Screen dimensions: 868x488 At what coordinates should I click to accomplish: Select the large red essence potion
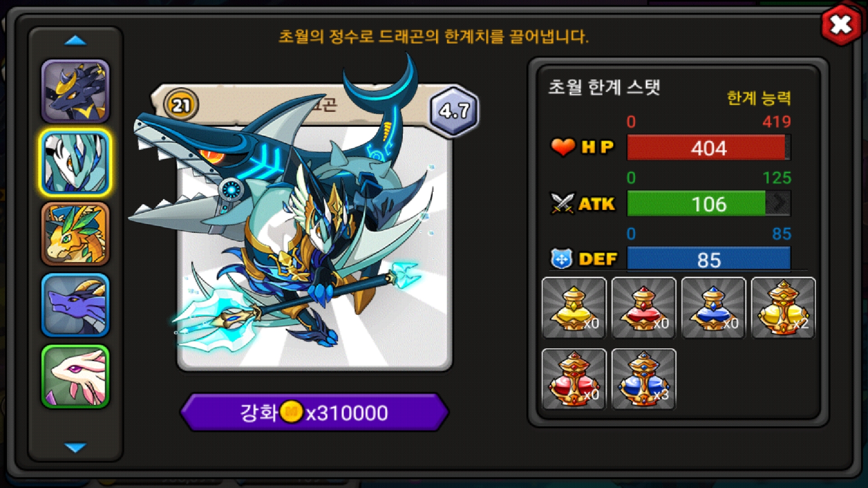[574, 379]
